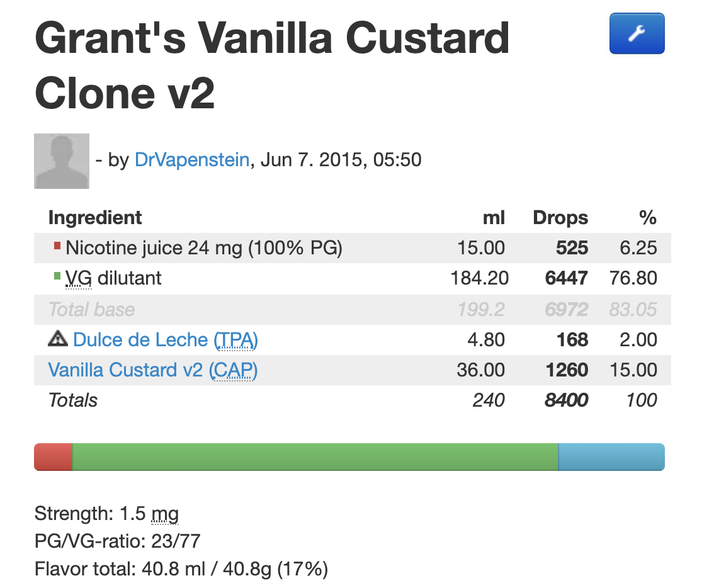Click the % column header
Image resolution: width=714 pixels, height=588 pixels.
coord(647,218)
